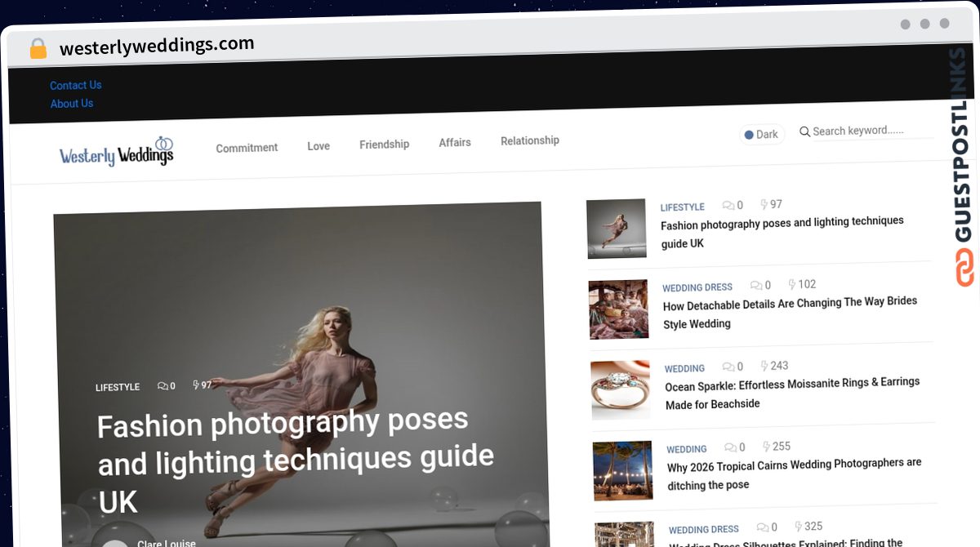This screenshot has width=980, height=547.
Task: Open the Contact Us link
Action: [x=76, y=85]
